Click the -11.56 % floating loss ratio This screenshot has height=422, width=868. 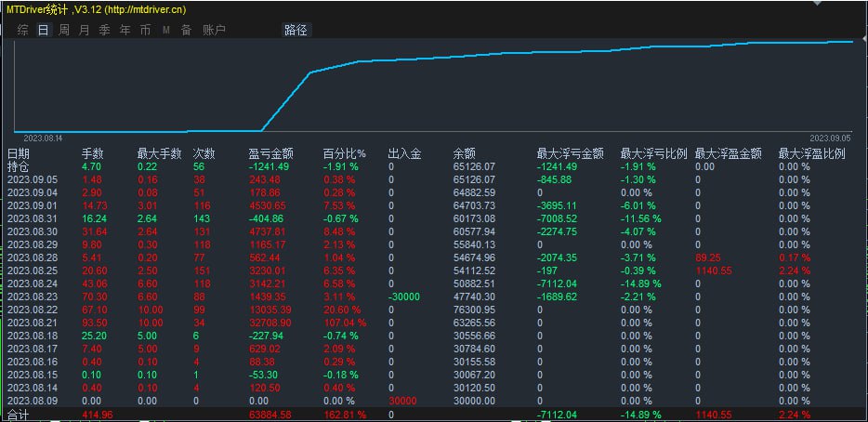tap(641, 218)
